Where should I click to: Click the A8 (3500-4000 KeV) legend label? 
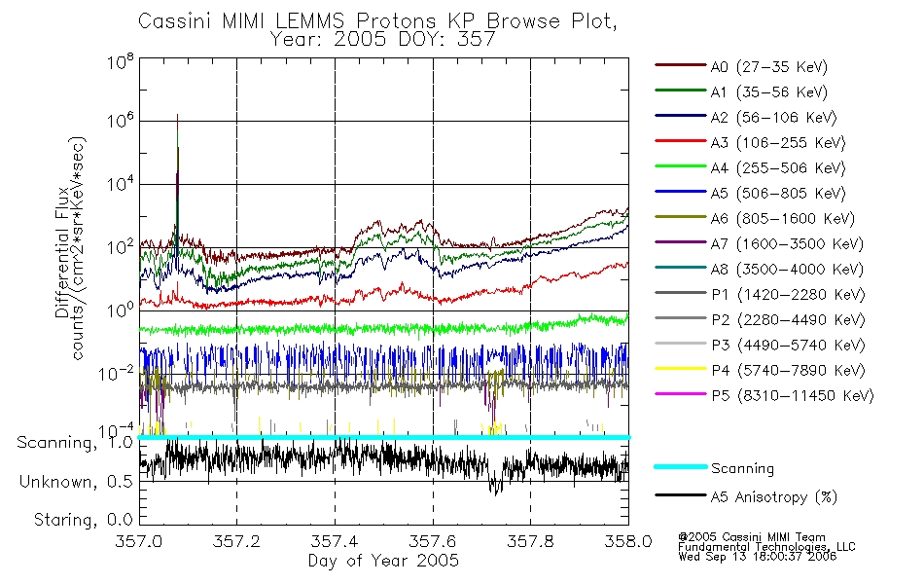pos(787,270)
